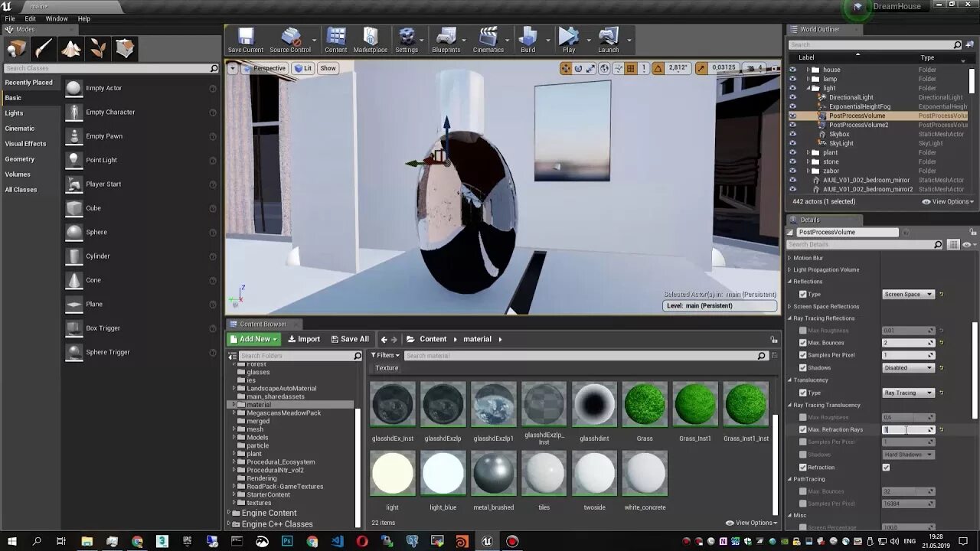Select the metal_brushed material thumbnail
The width and height of the screenshot is (980, 551).
point(493,473)
